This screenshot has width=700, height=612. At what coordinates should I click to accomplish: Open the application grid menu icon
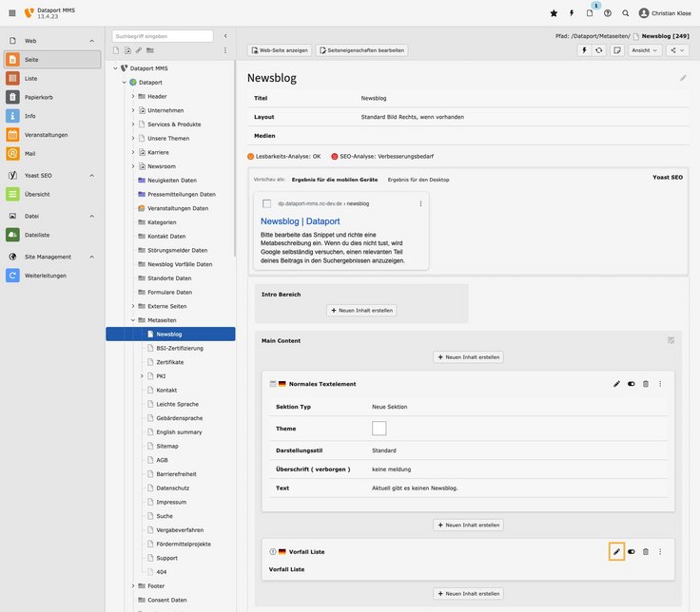[12, 13]
